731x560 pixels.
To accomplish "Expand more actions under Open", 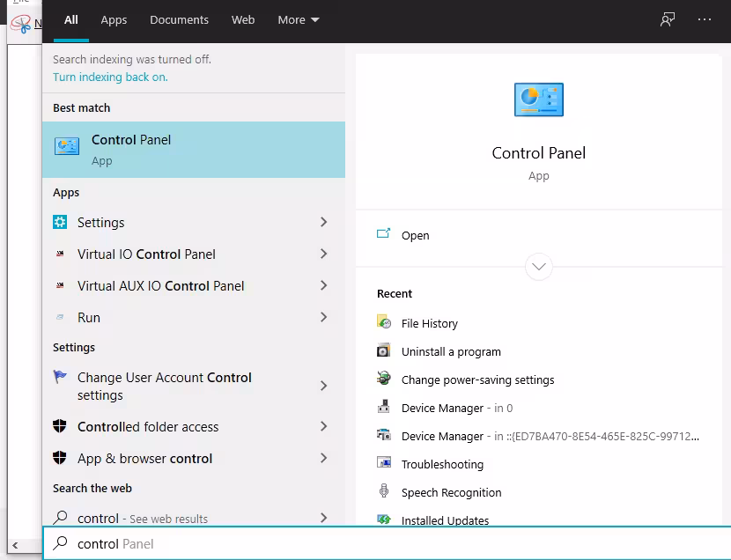I will (538, 266).
